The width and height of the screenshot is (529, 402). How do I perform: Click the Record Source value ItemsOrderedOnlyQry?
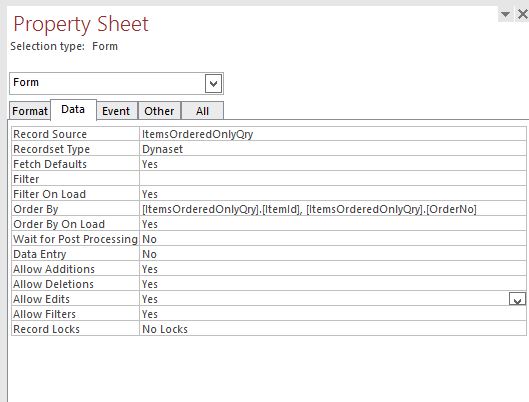tap(333, 134)
